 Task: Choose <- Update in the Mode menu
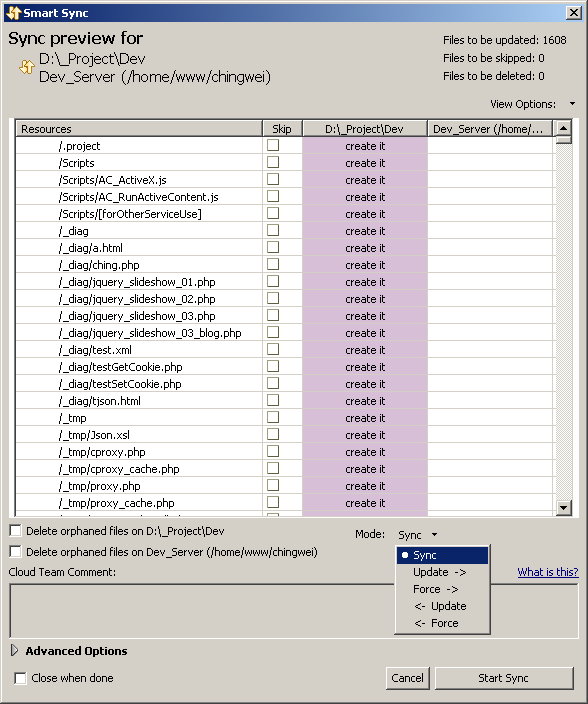tap(442, 606)
